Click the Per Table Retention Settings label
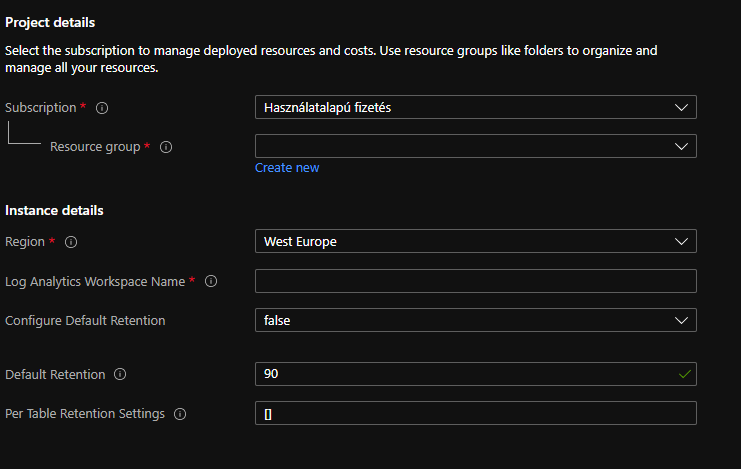 click(x=85, y=414)
